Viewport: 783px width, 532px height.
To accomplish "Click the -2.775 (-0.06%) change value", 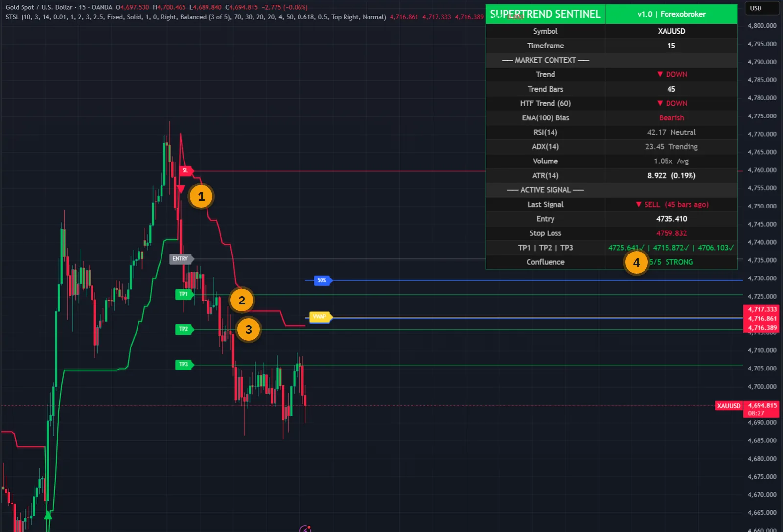I will tap(284, 7).
